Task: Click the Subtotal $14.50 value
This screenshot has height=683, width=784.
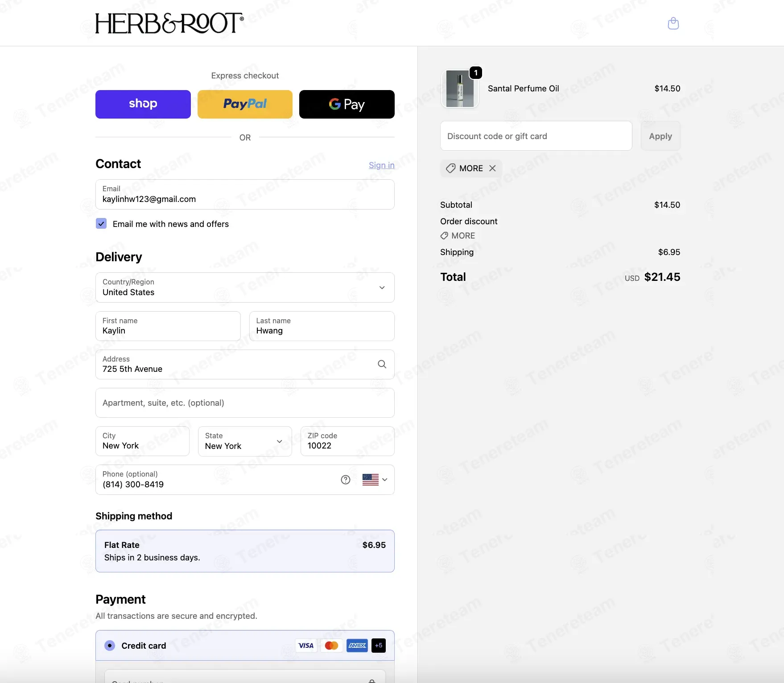Action: coord(667,205)
